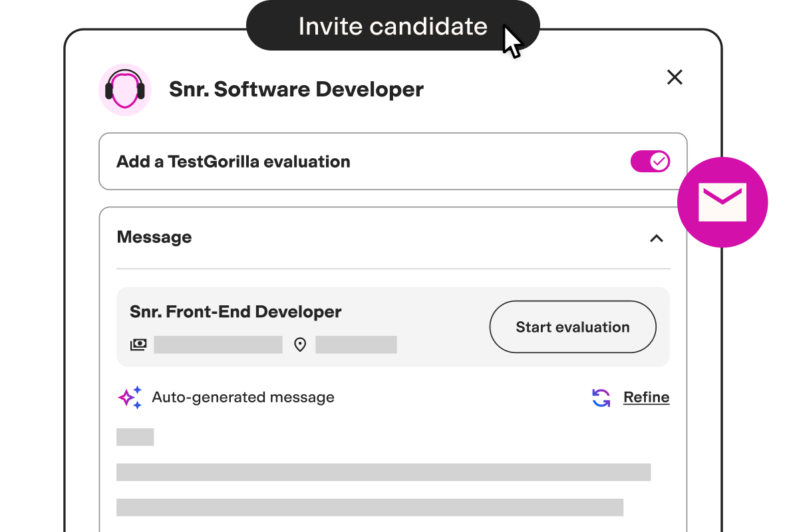Screen dimensions: 785x532
Task: Click the Auto-generated message label
Action: click(x=243, y=398)
